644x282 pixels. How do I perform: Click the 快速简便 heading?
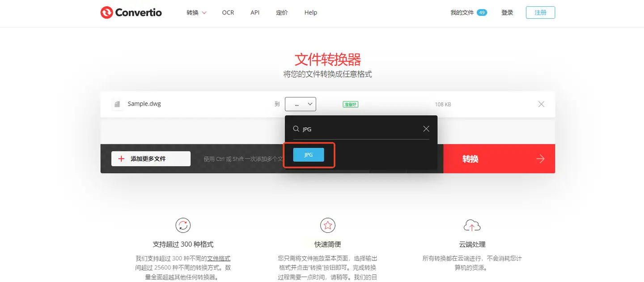pyautogui.click(x=328, y=244)
